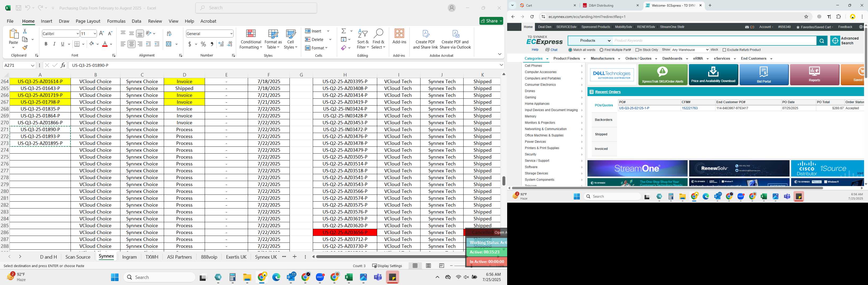Click the Paste clipboard icon

tap(13, 34)
